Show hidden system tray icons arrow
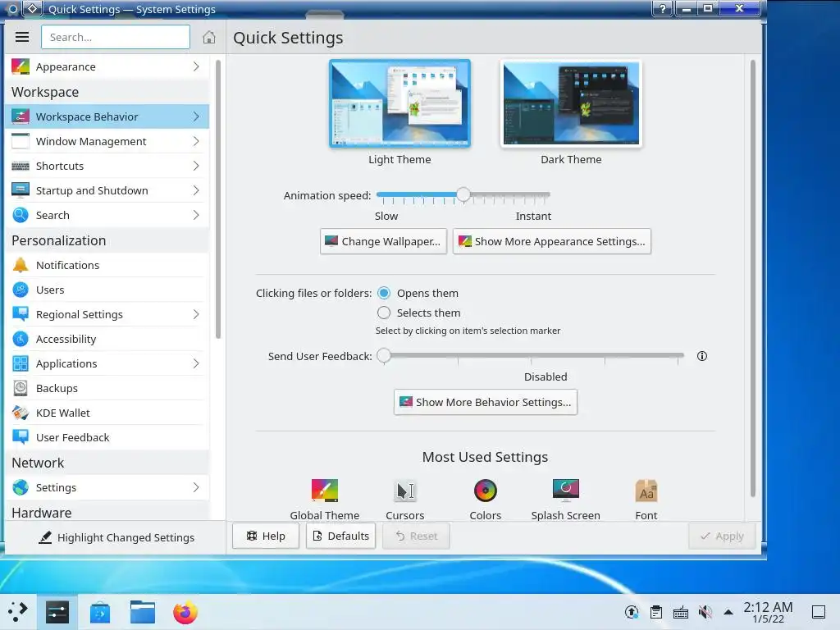This screenshot has width=840, height=630. [x=728, y=612]
